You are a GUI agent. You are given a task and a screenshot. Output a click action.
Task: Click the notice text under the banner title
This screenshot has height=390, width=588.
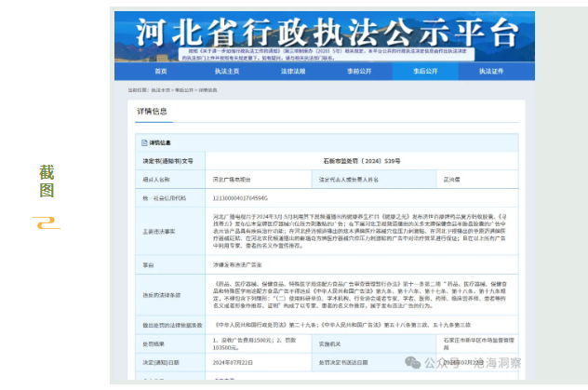(325, 54)
